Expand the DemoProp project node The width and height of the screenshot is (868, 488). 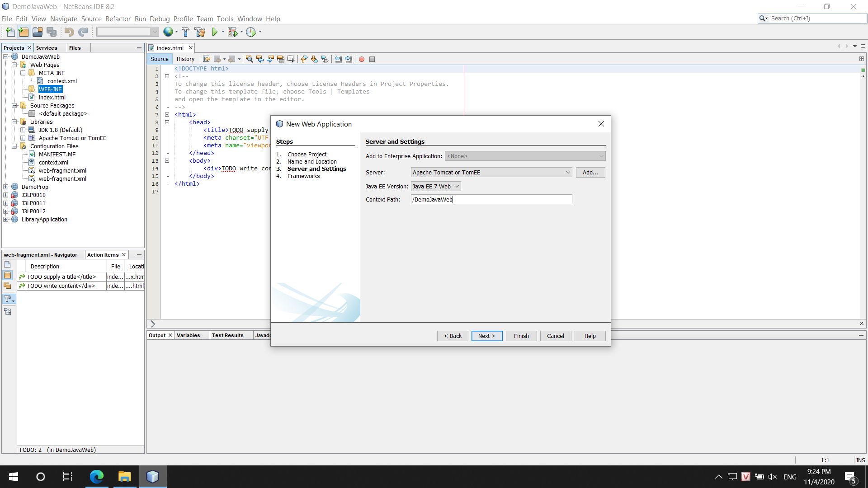coord(6,187)
